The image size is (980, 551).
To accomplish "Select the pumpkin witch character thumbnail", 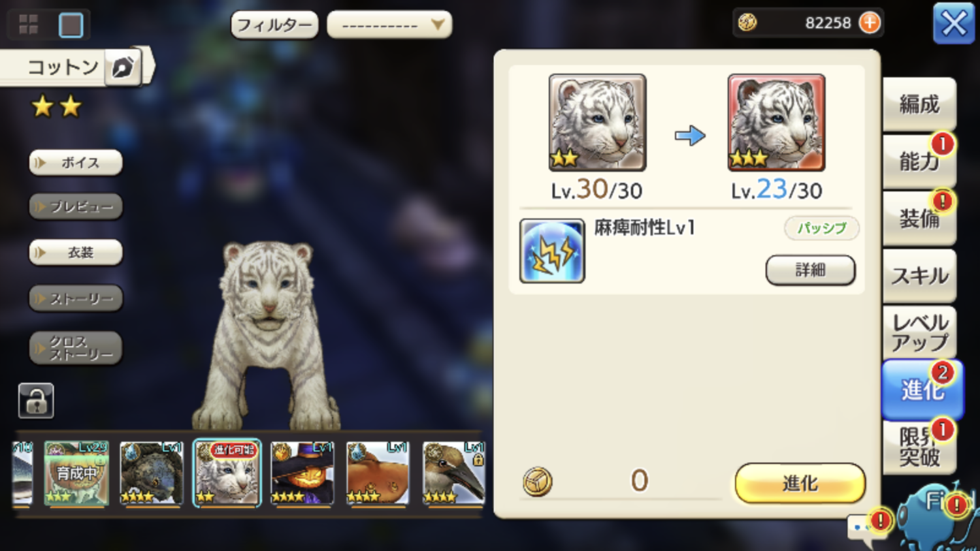I will 302,473.
